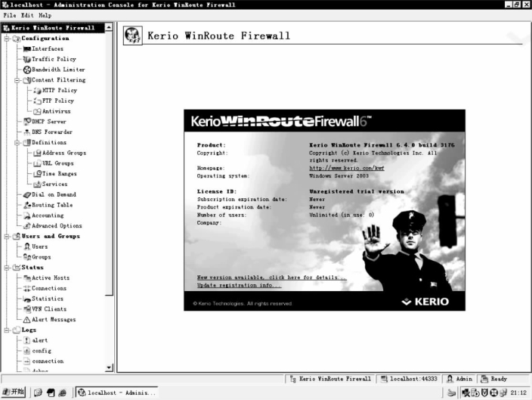
Task: Open the Help menu
Action: click(x=45, y=15)
